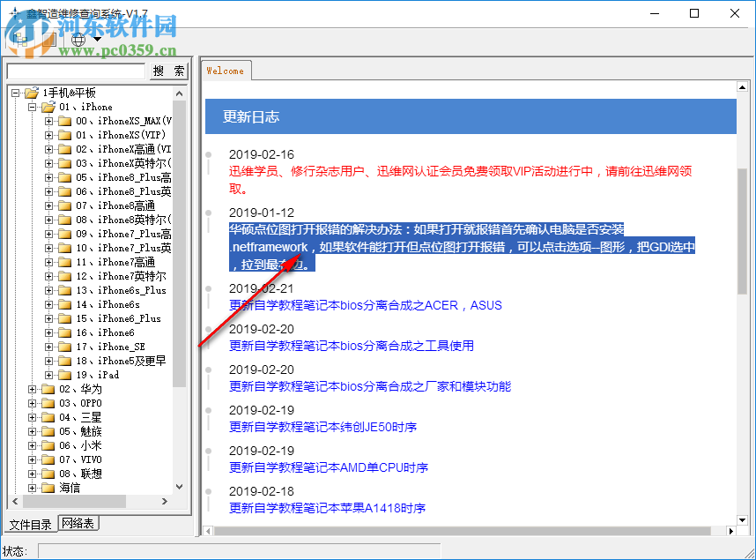Select the 15、iPhone6_Plus folder icon
Screen dimensions: 756x560
click(64, 318)
